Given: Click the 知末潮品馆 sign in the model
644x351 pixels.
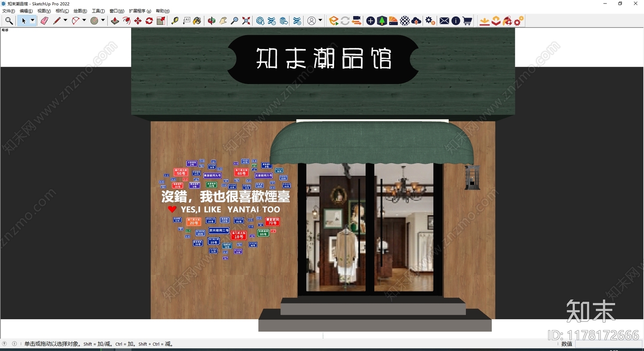Looking at the screenshot, I should [324, 59].
